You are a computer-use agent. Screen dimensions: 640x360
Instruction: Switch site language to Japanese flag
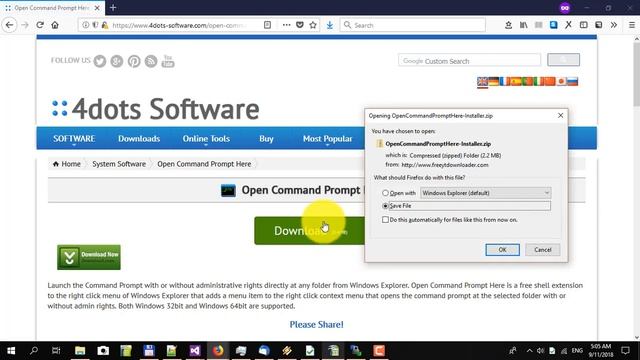pos(561,82)
